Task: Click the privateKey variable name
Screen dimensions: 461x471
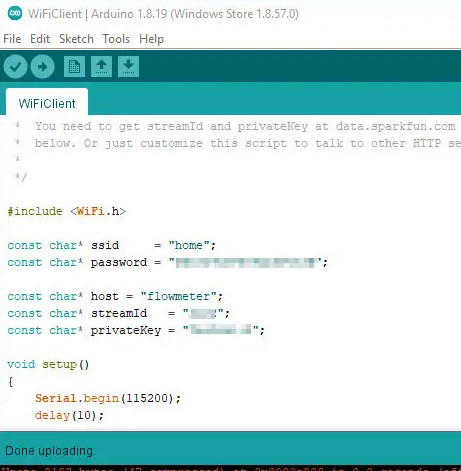Action: click(x=126, y=330)
